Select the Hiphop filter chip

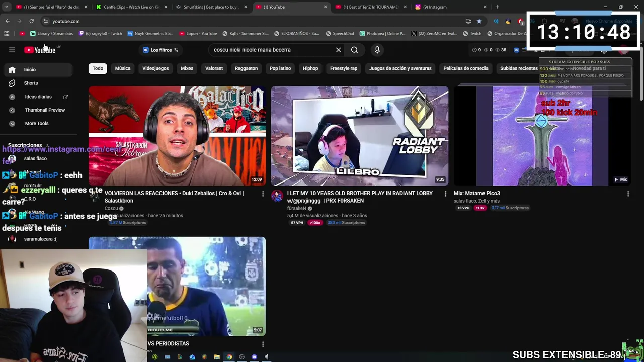pos(310,68)
